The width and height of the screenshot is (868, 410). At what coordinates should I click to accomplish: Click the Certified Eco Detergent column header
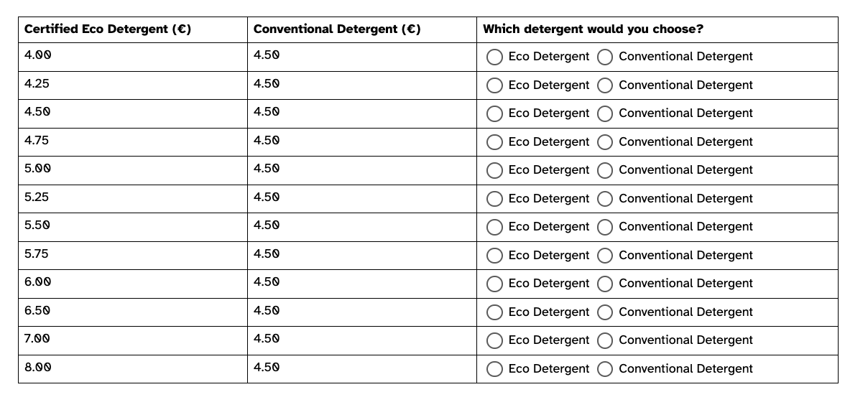pos(107,29)
